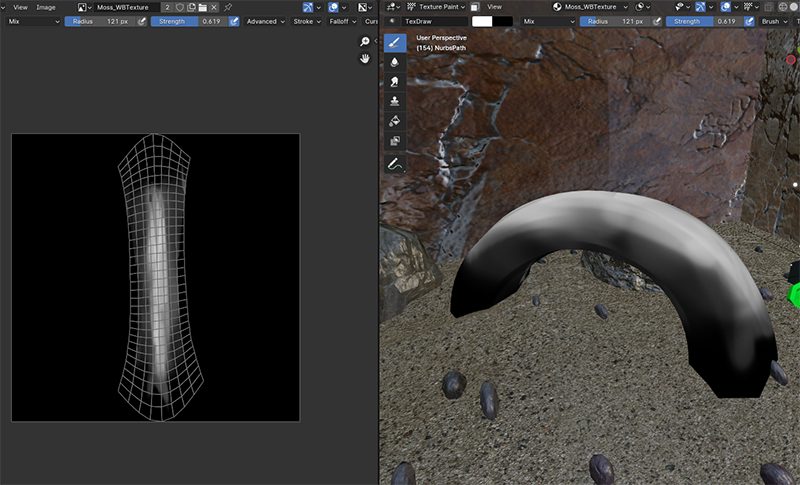800x485 pixels.
Task: Open the Image menu
Action: [46, 7]
